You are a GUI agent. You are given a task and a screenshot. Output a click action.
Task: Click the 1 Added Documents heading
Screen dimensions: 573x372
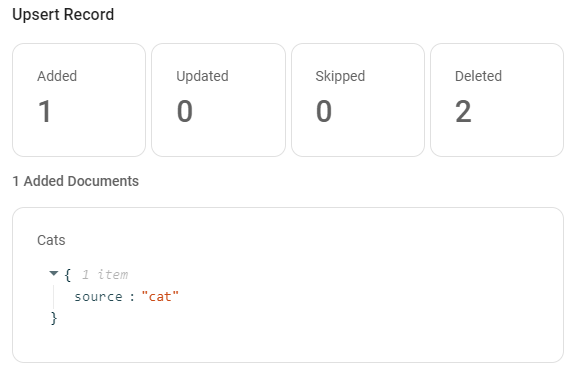tap(76, 181)
